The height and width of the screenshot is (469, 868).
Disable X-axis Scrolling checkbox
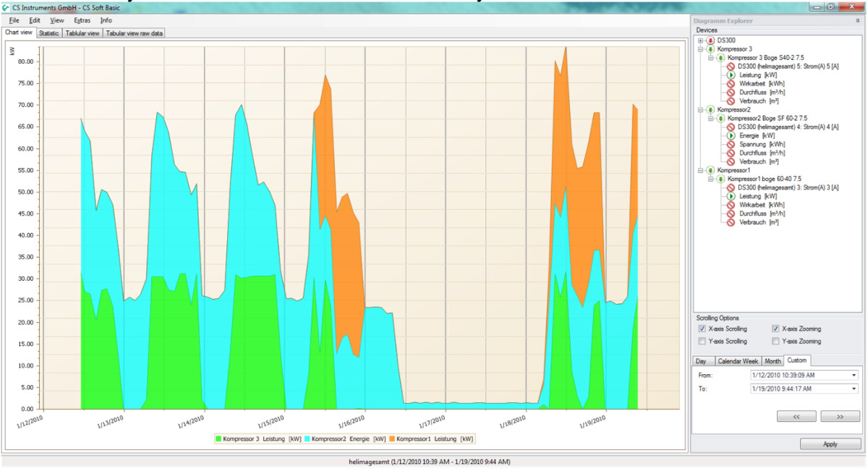[702, 329]
